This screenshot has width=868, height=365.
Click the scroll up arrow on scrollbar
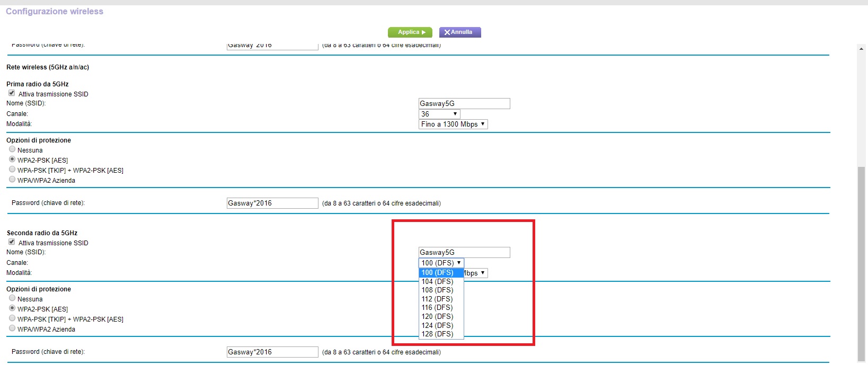861,49
